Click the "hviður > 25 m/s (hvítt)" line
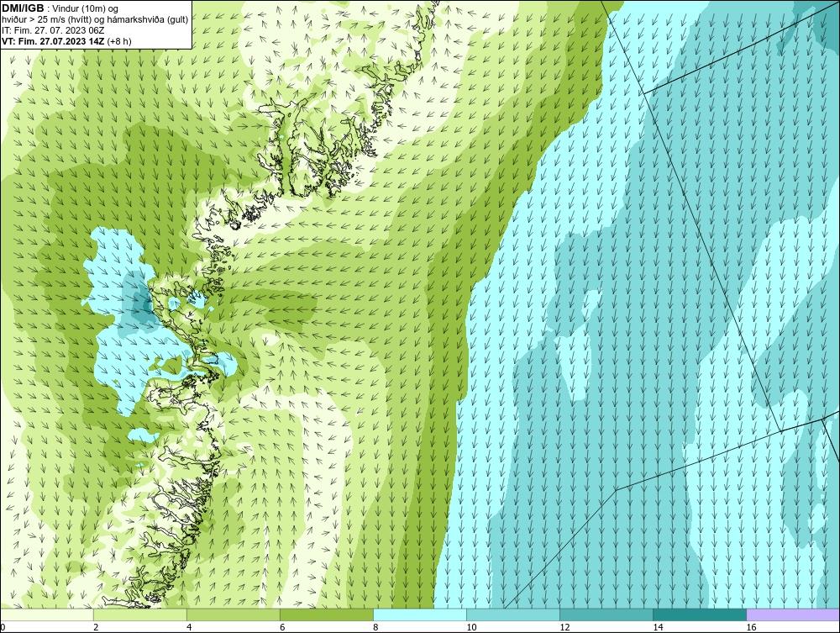This screenshot has height=633, width=840. point(46,19)
